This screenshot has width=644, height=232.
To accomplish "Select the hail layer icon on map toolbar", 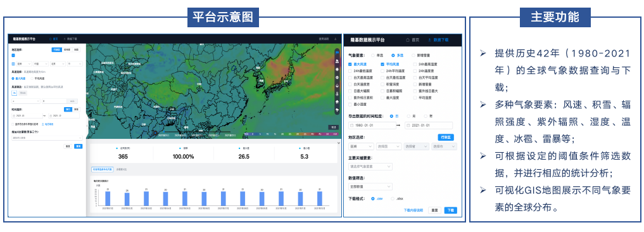I will (x=337, y=102).
